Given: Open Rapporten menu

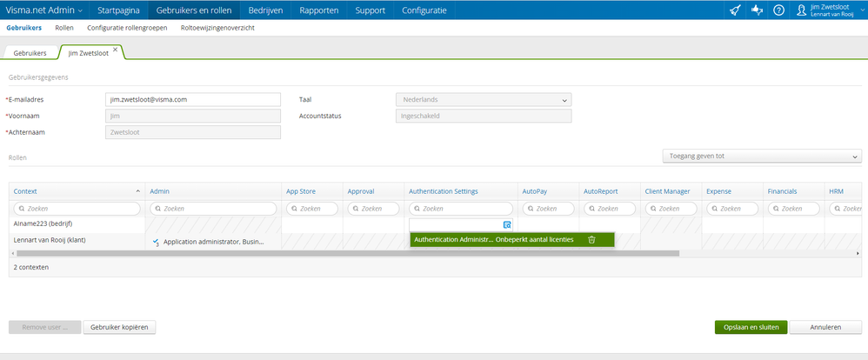Looking at the screenshot, I should pos(319,10).
